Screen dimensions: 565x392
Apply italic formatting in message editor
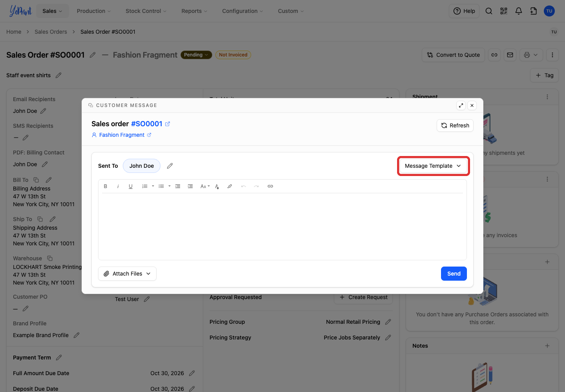tap(118, 186)
